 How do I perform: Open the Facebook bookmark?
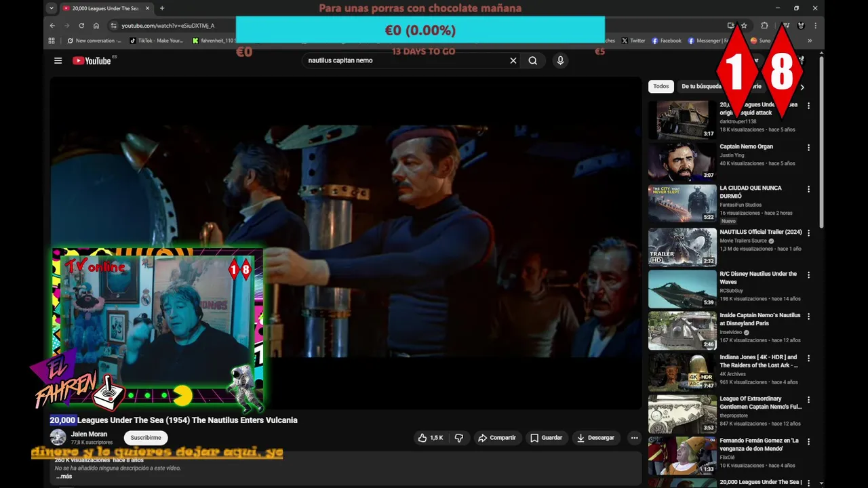click(666, 41)
